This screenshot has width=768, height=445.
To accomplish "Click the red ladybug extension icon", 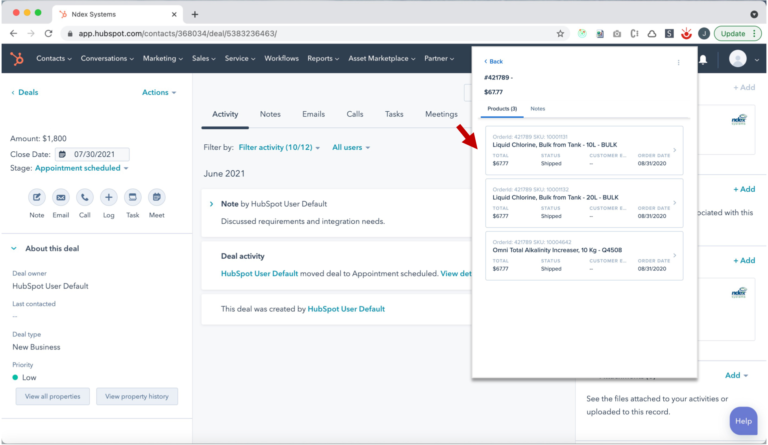I will point(686,34).
